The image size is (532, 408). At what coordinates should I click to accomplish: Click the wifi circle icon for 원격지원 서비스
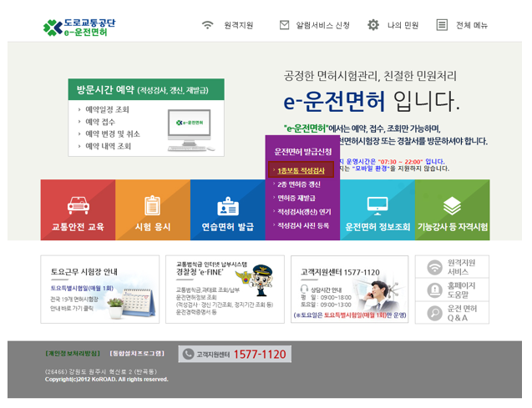point(434,267)
